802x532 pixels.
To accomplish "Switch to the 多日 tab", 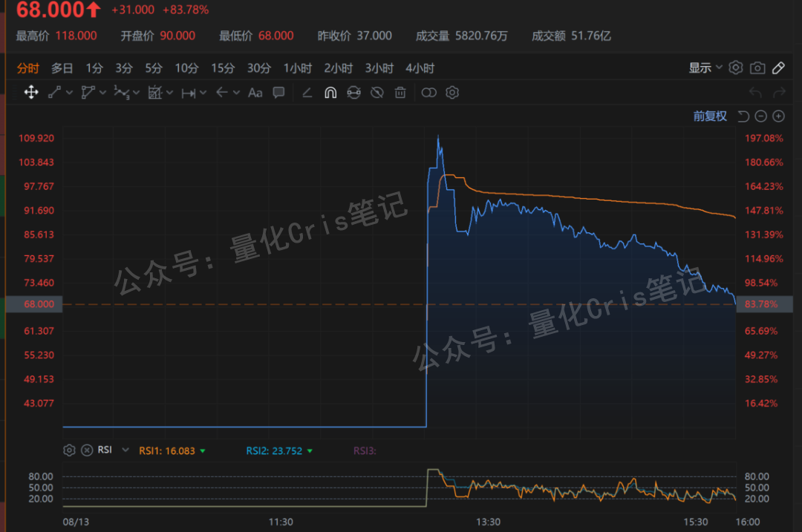I will pyautogui.click(x=62, y=68).
